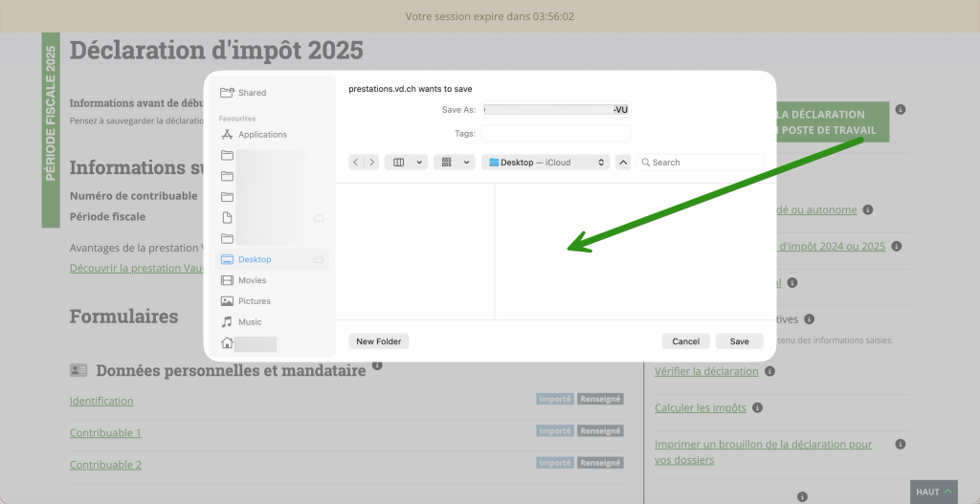Choose Desktop in the Favourites sidebar
980x504 pixels.
[255, 260]
